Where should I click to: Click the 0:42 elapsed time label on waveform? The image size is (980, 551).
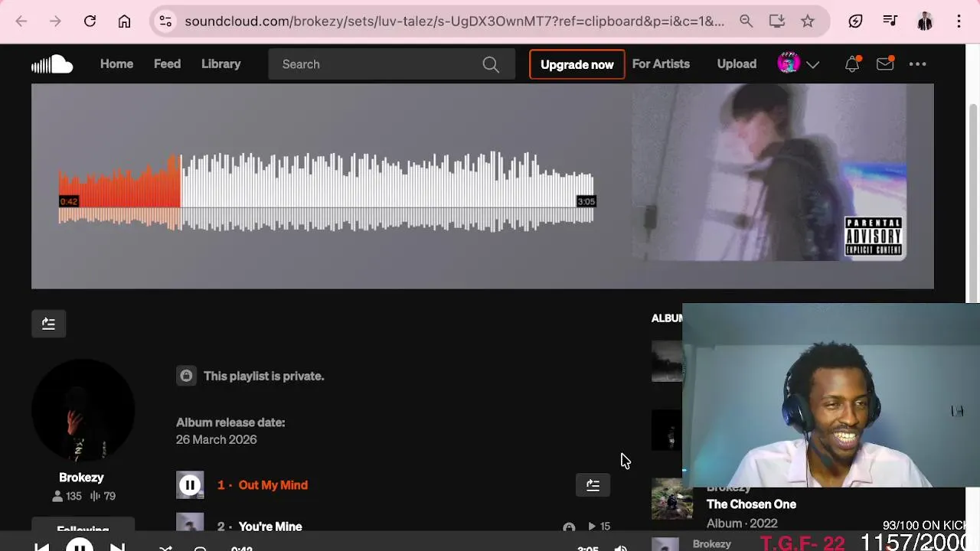coord(69,201)
